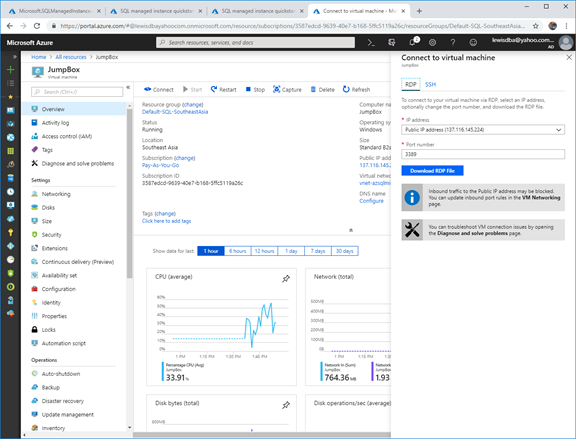Select the RDP tab

click(x=411, y=84)
